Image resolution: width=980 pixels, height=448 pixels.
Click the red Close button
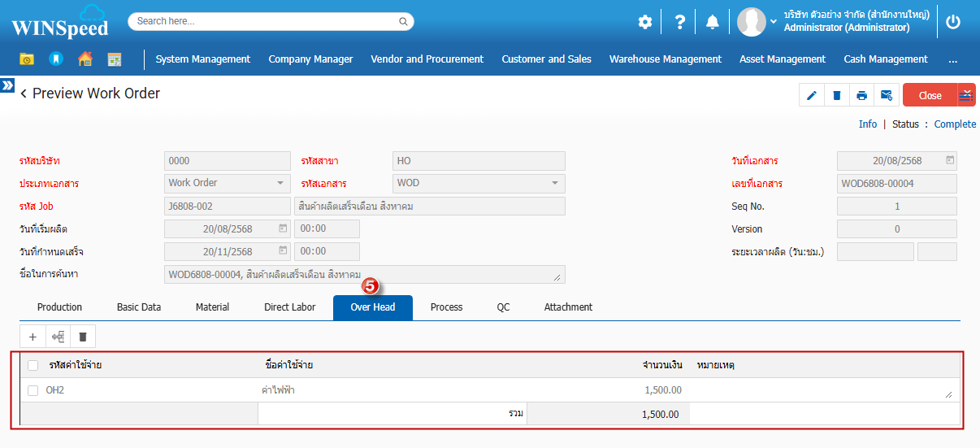pyautogui.click(x=930, y=95)
